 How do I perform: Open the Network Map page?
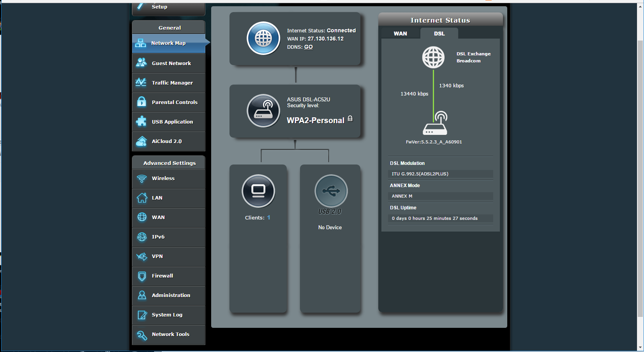[x=169, y=43]
